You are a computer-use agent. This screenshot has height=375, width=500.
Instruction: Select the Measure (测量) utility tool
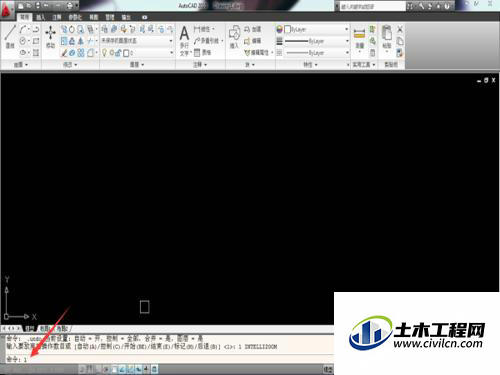359,38
